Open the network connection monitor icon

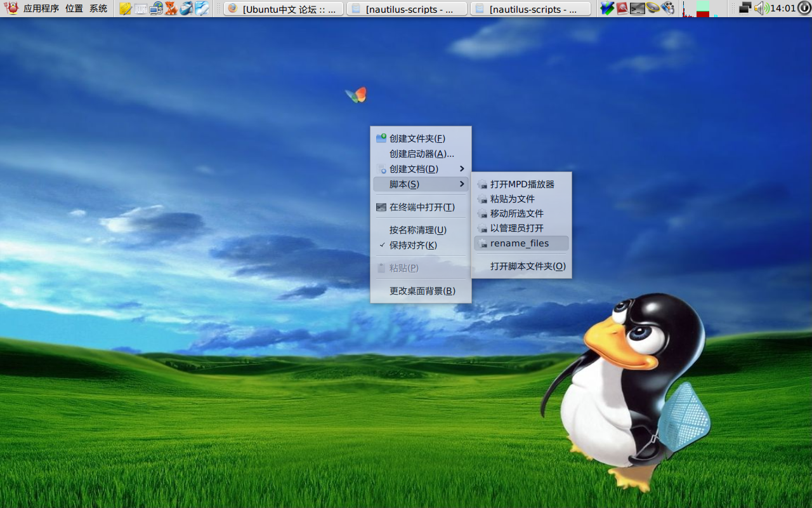point(745,8)
